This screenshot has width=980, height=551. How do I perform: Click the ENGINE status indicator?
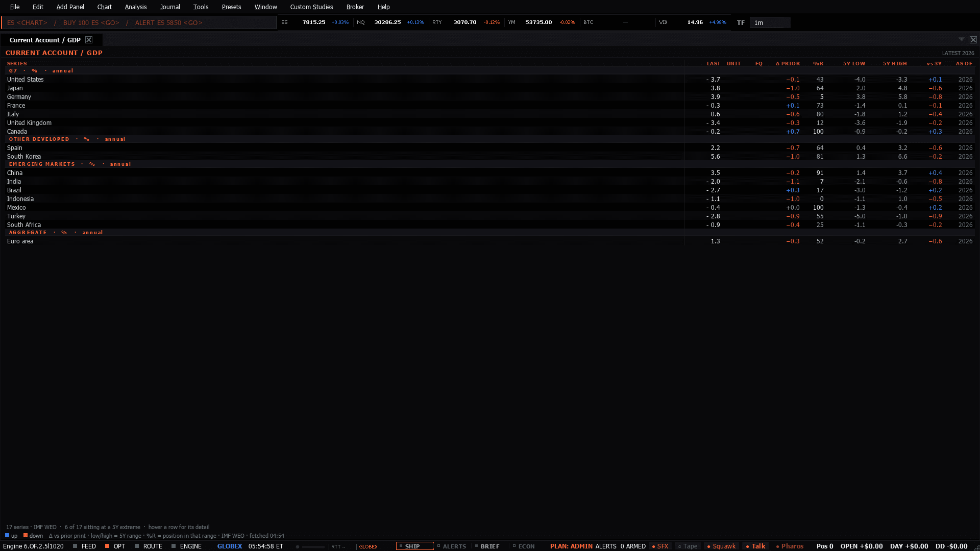pyautogui.click(x=186, y=546)
